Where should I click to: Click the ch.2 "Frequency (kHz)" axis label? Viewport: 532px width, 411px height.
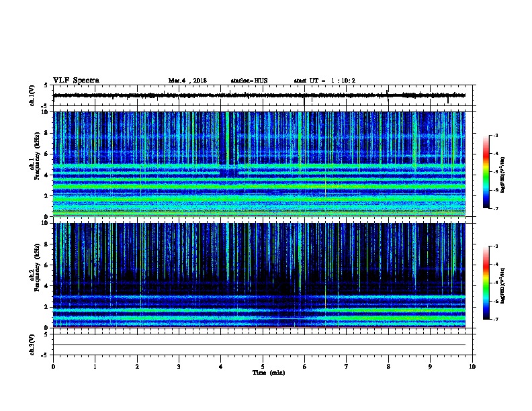click(37, 267)
